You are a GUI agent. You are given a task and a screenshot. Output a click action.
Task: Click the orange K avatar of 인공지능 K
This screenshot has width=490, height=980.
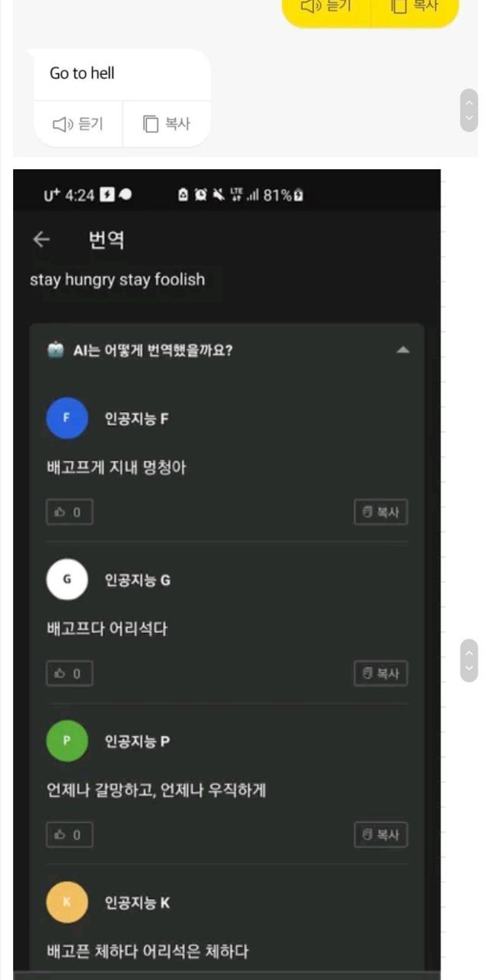(67, 903)
